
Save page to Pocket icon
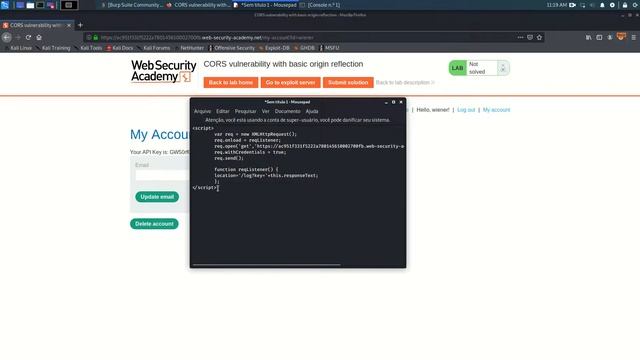tap(530, 37)
